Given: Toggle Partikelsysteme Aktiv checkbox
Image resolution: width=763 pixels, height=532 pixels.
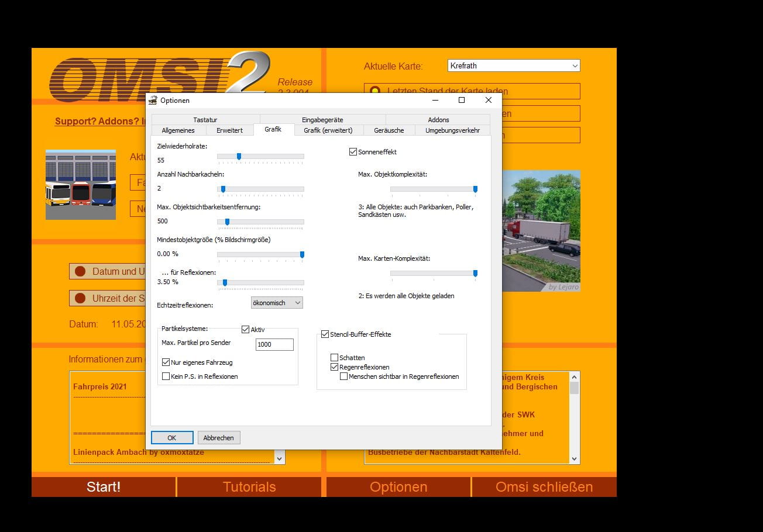Looking at the screenshot, I should (246, 330).
